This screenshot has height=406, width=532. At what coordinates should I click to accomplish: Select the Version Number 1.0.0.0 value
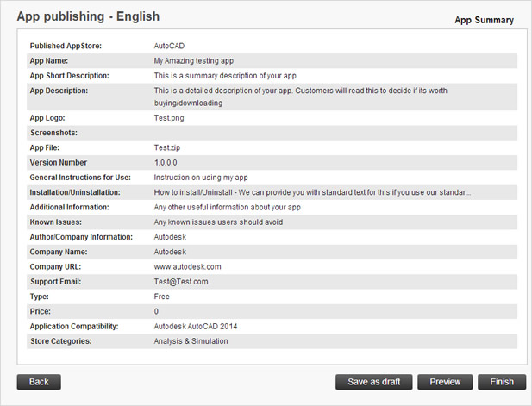pyautogui.click(x=166, y=163)
